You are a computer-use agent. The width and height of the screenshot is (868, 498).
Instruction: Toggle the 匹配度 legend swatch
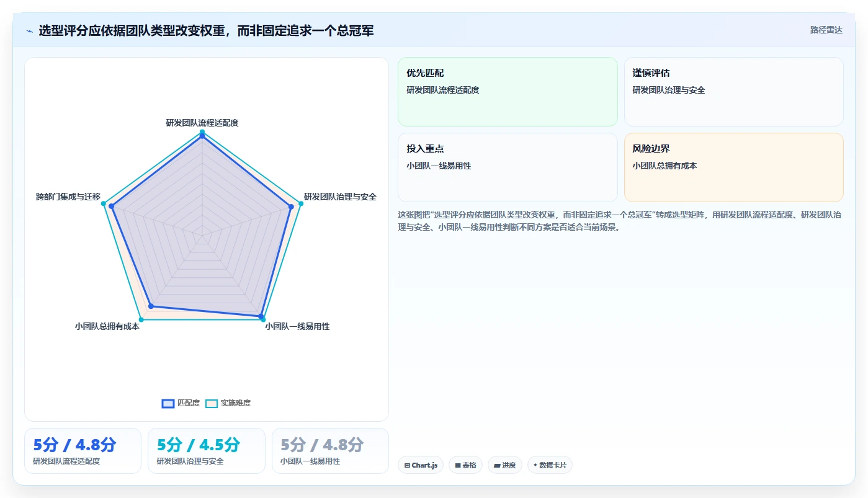[x=168, y=403]
